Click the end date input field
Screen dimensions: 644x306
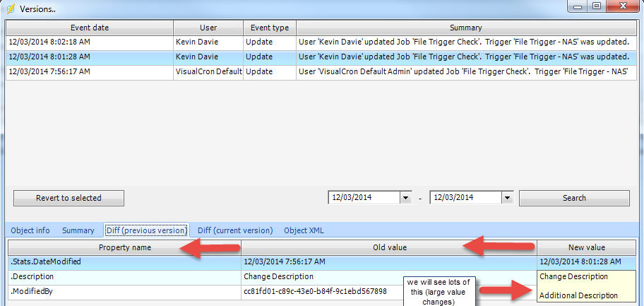pyautogui.click(x=464, y=198)
